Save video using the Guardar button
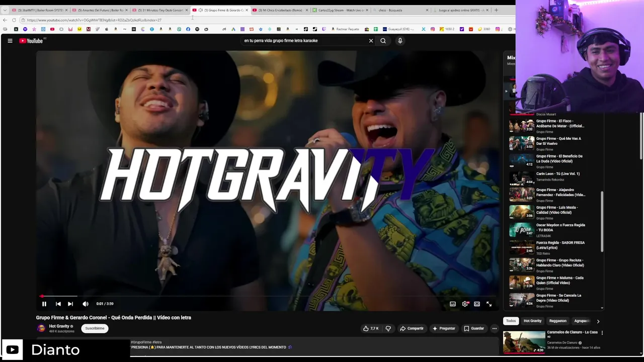 point(474,328)
